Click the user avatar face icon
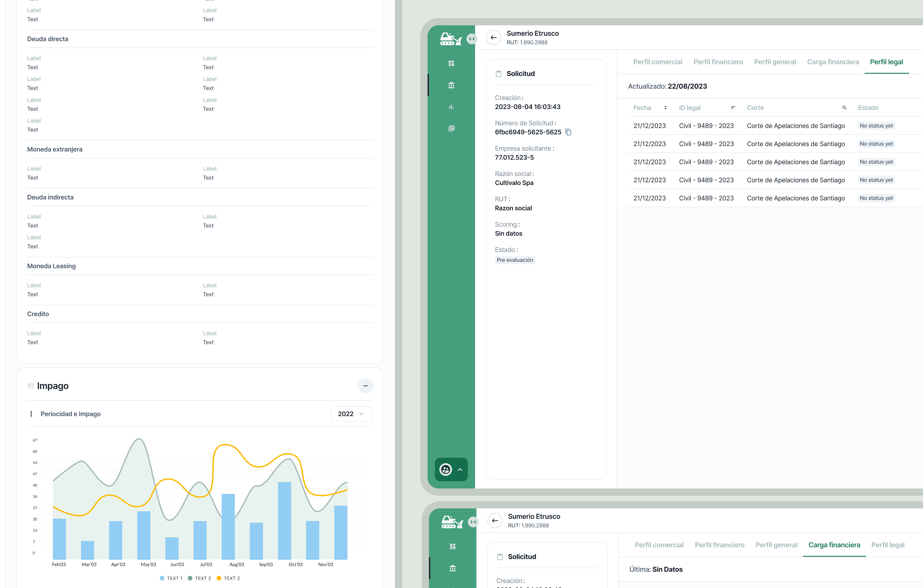 [445, 469]
